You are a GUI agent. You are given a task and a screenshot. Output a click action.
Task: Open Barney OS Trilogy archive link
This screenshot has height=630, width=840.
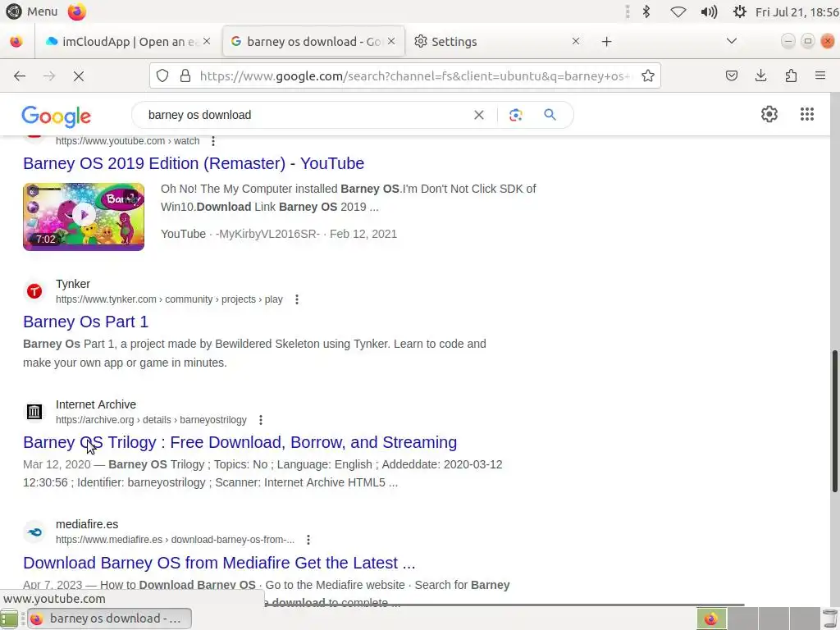pyautogui.click(x=240, y=442)
